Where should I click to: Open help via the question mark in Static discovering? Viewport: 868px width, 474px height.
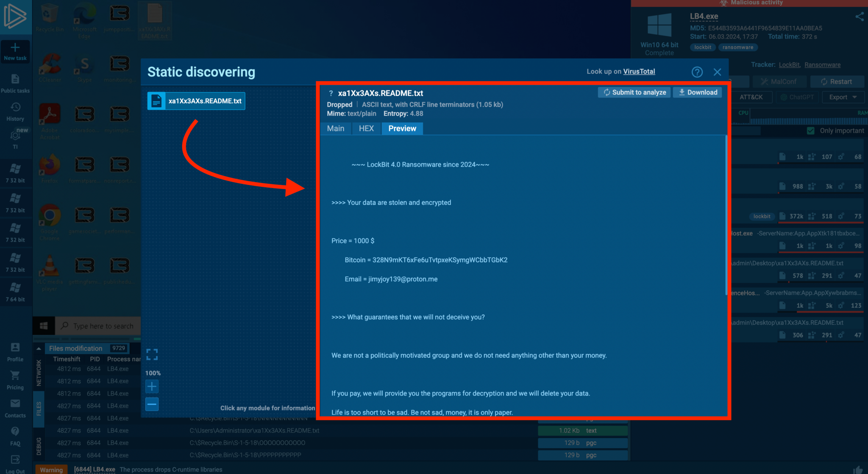click(697, 72)
